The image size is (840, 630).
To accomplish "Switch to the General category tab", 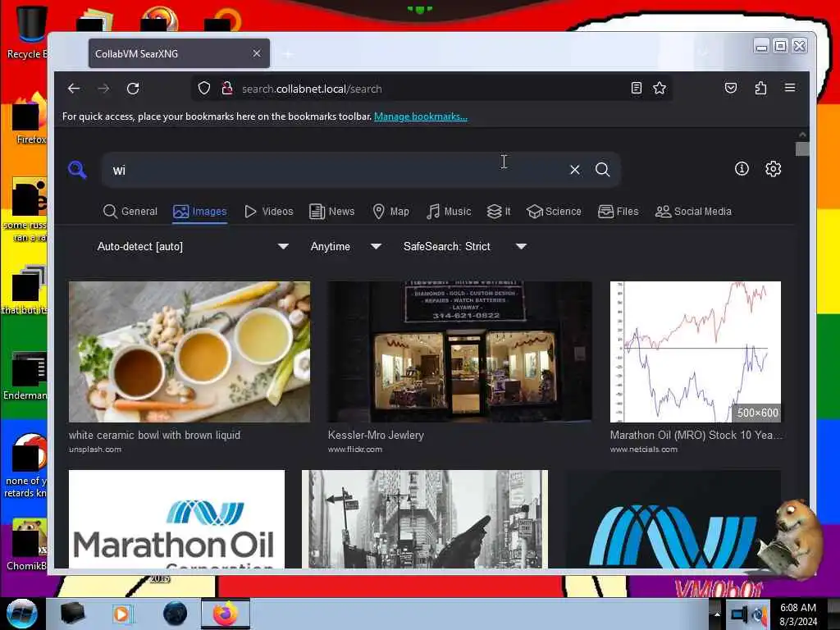I will pos(130,212).
